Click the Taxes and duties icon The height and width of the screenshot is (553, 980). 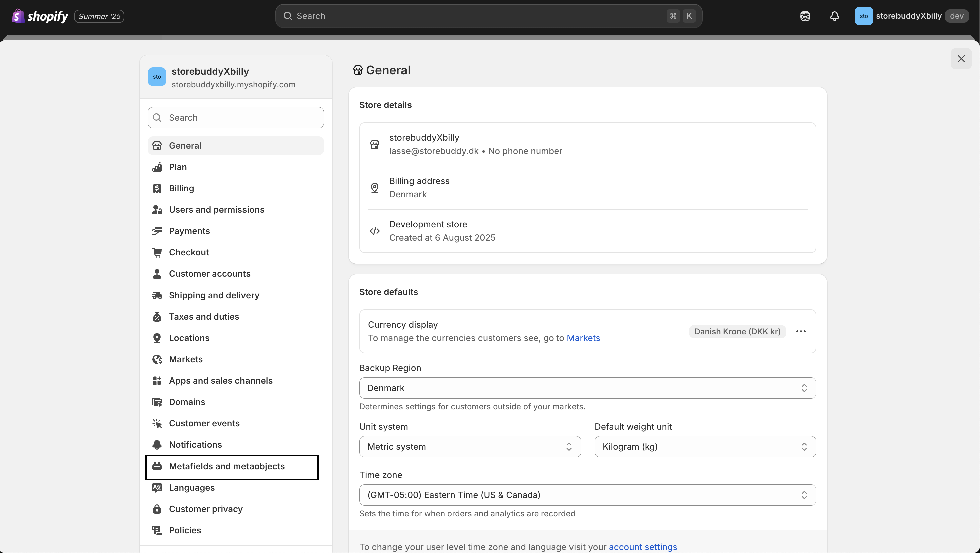157,317
